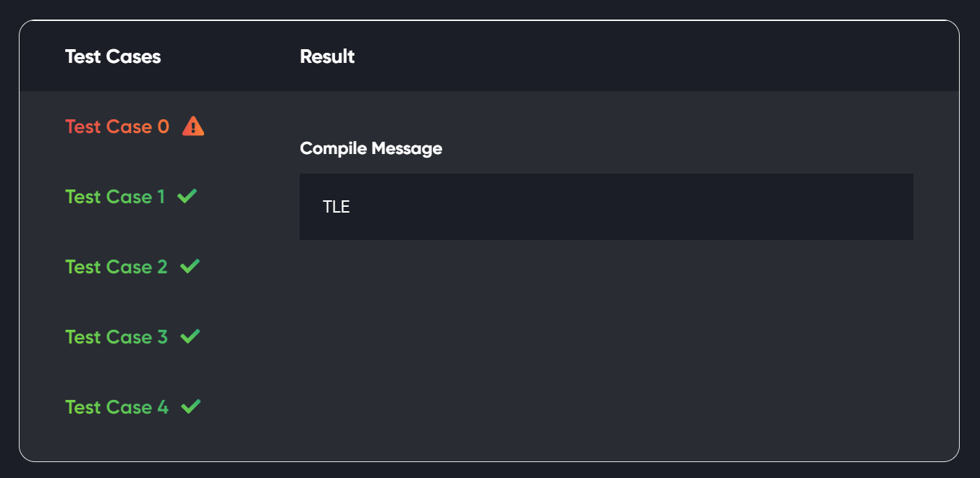Screen dimensions: 980x478
Task: Click the green checkmark next to Test Case 2
Action: (x=190, y=266)
